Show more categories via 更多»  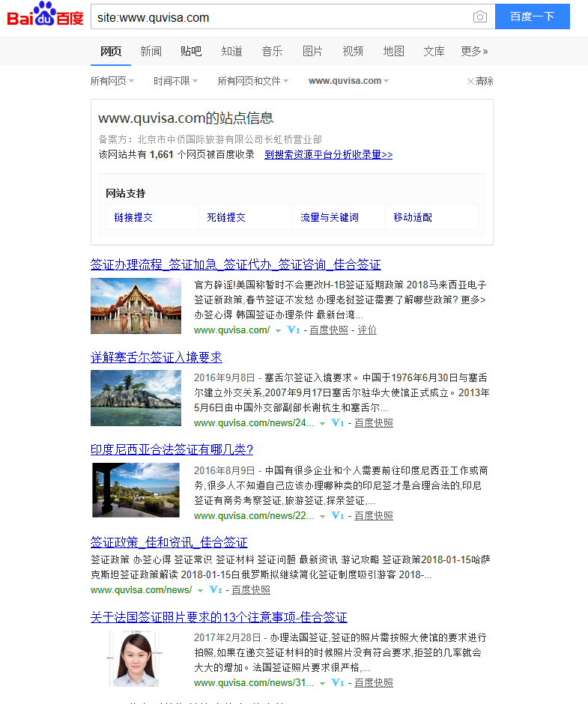pyautogui.click(x=474, y=52)
